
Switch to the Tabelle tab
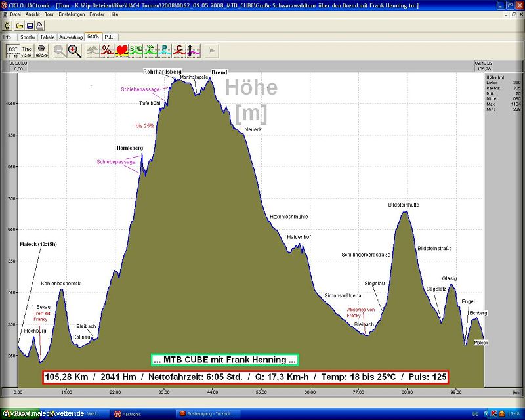[47, 37]
